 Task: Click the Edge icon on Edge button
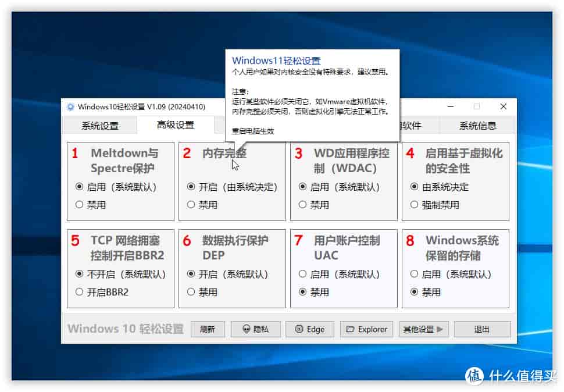click(299, 329)
